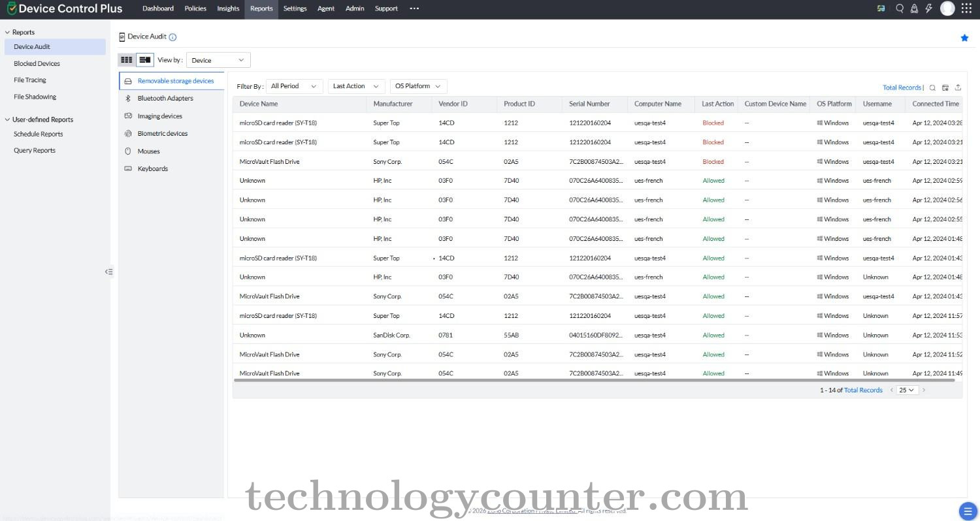Open the apps grid launcher icon

click(966, 8)
